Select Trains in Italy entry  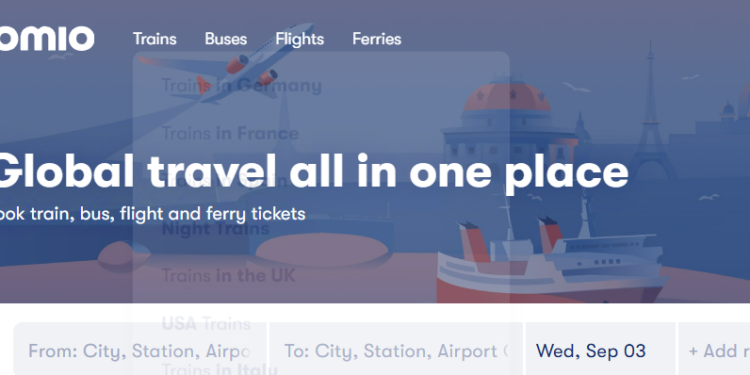click(220, 368)
